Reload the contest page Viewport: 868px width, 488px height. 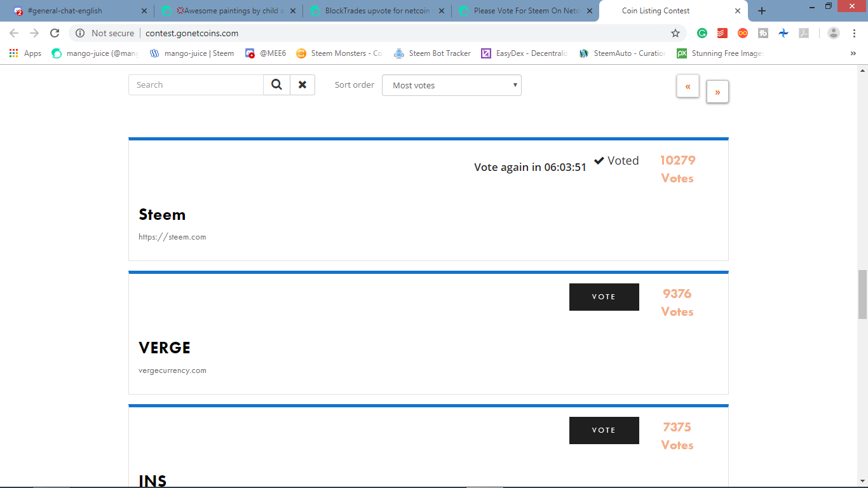[55, 33]
